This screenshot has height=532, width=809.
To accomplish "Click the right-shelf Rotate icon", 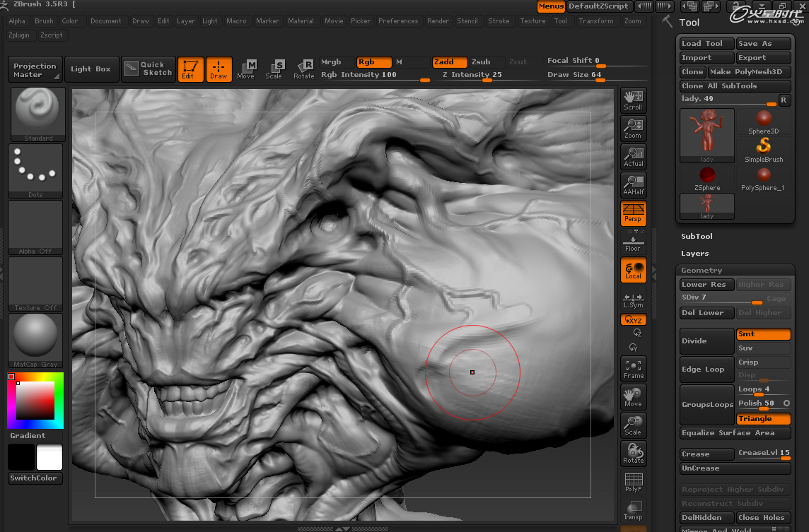I will 633,454.
